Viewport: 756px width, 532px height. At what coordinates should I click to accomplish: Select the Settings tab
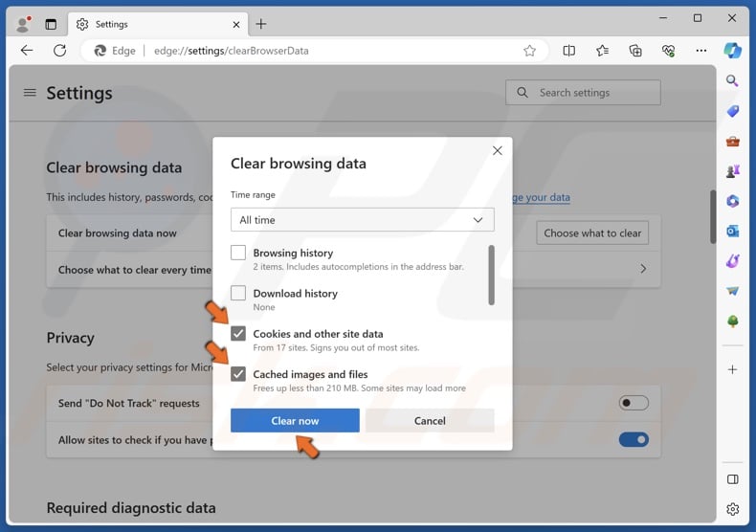(x=158, y=24)
